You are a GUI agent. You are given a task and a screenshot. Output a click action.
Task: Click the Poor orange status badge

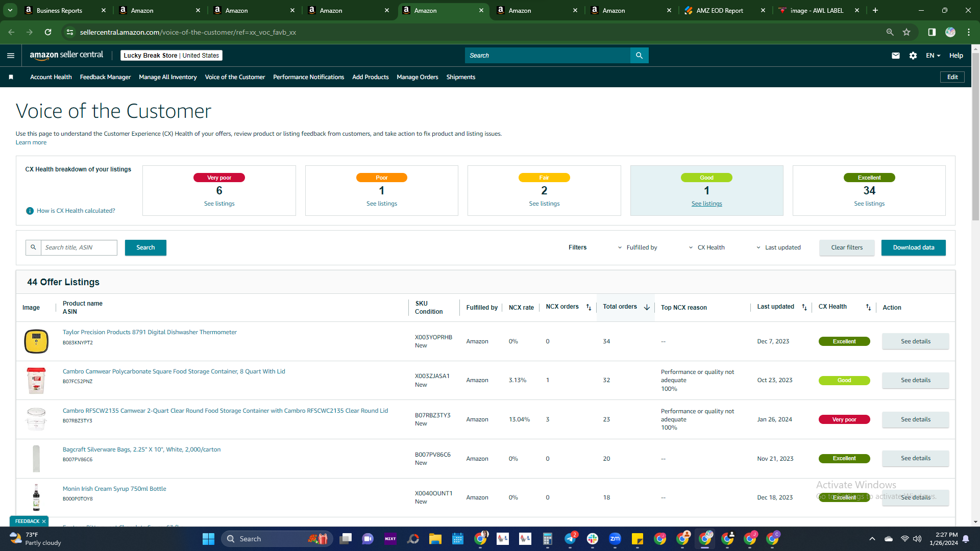(382, 178)
